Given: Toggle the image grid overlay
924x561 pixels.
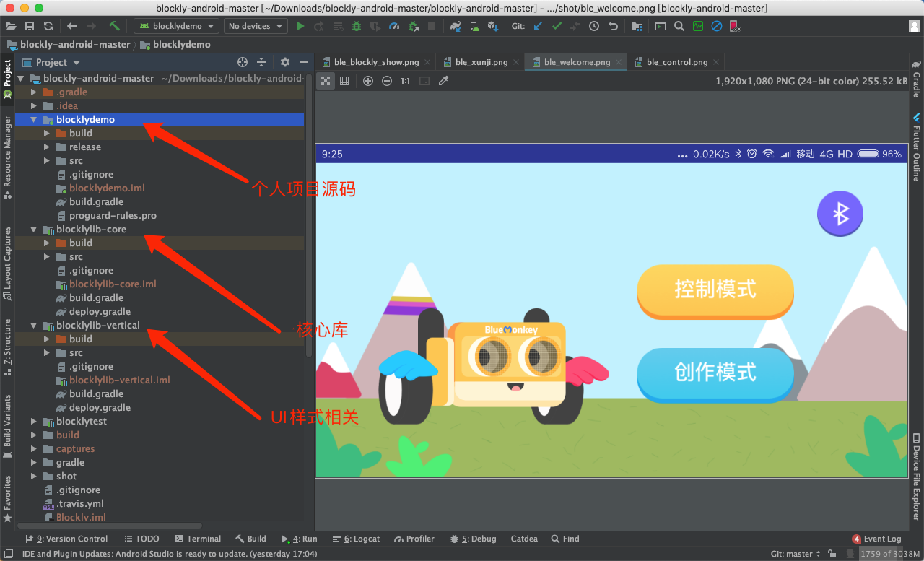Looking at the screenshot, I should (x=344, y=81).
